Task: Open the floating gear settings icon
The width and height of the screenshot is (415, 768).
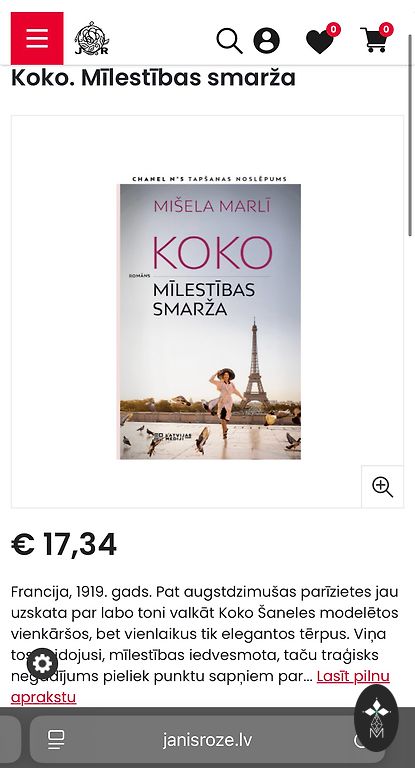Action: [42, 664]
